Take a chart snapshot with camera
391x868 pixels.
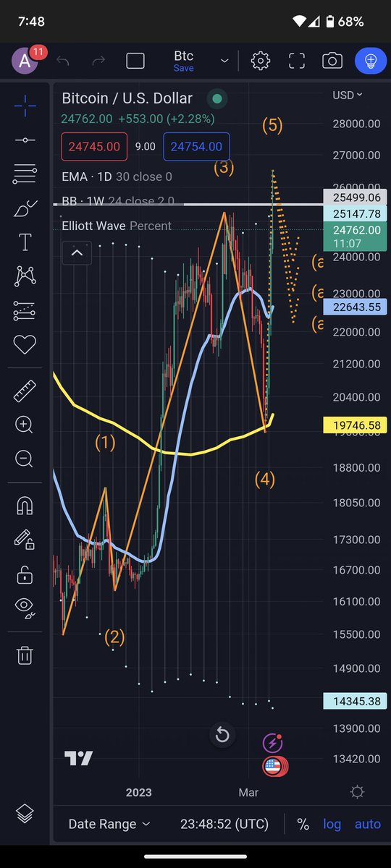(332, 61)
